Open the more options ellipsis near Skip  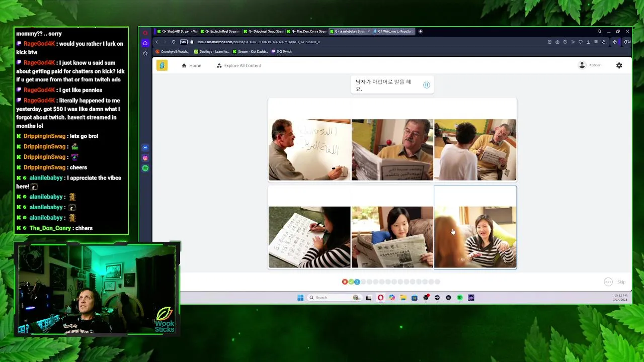(608, 282)
